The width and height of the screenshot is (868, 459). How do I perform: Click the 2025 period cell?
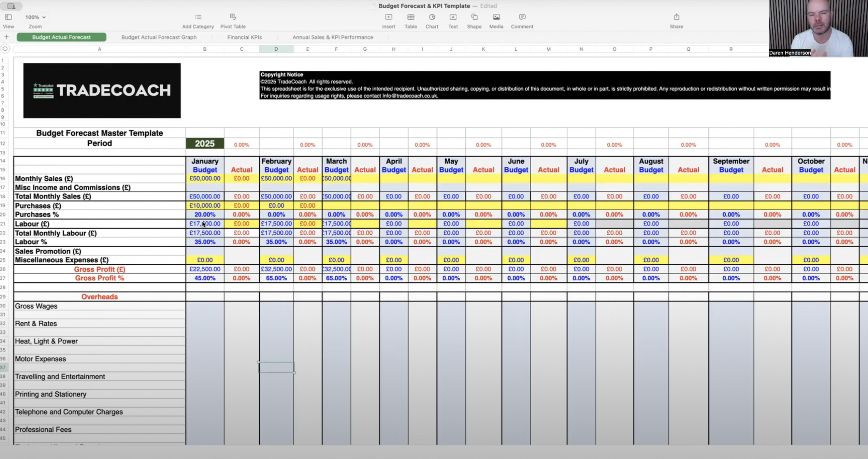point(205,144)
